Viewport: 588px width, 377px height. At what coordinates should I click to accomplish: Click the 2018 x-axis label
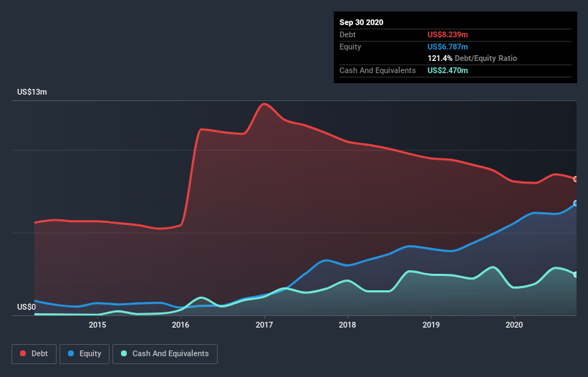pos(347,325)
